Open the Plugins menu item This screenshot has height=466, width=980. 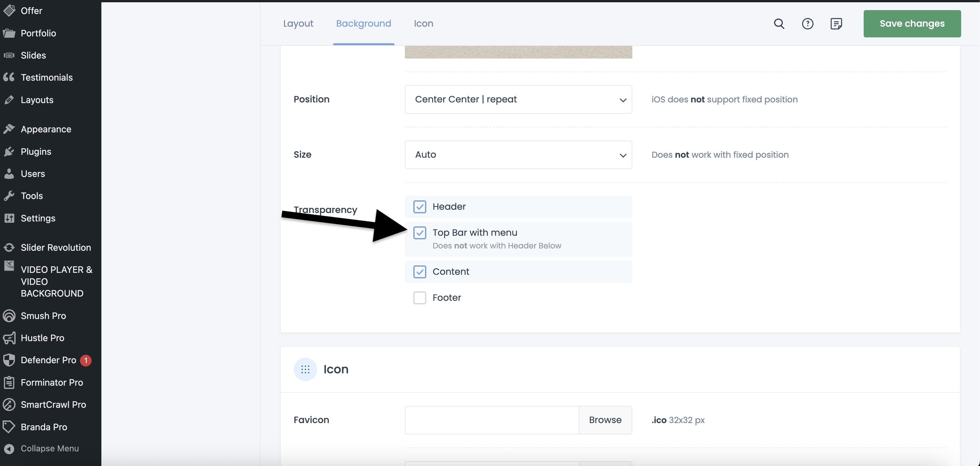(x=36, y=152)
